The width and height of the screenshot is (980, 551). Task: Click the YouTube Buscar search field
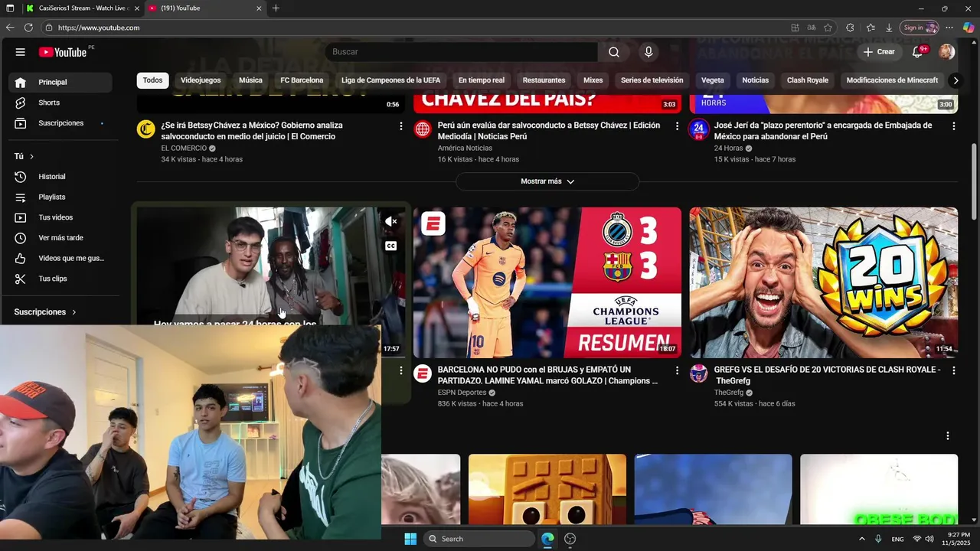coord(461,52)
